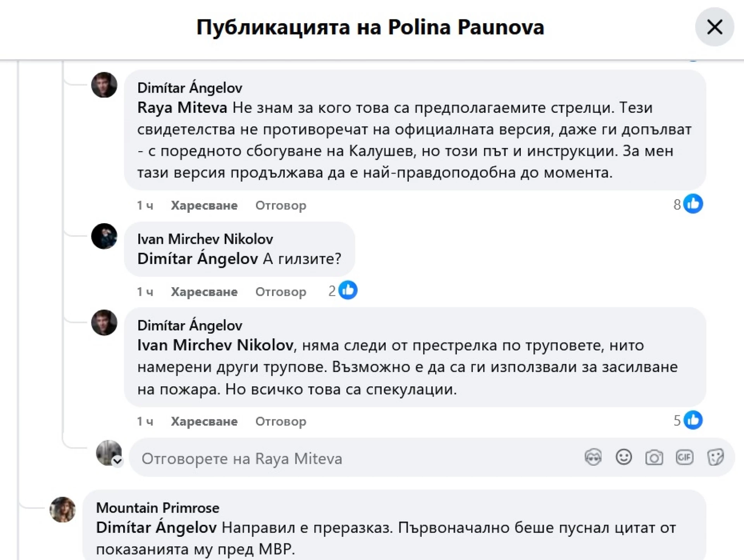
Task: Click Mountain Primrose's profile picture
Action: 62,510
